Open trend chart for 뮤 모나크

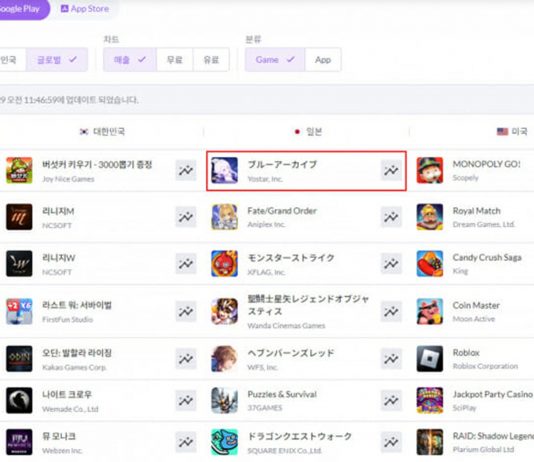(x=186, y=442)
